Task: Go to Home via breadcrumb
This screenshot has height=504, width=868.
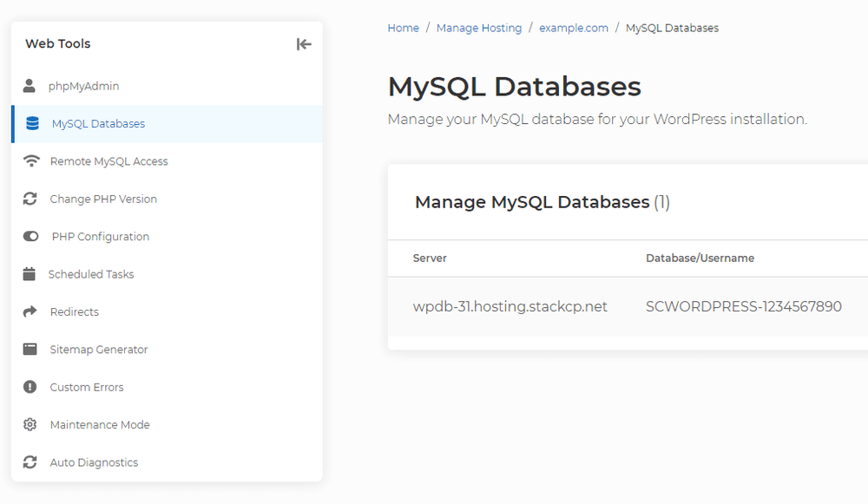Action: [403, 28]
